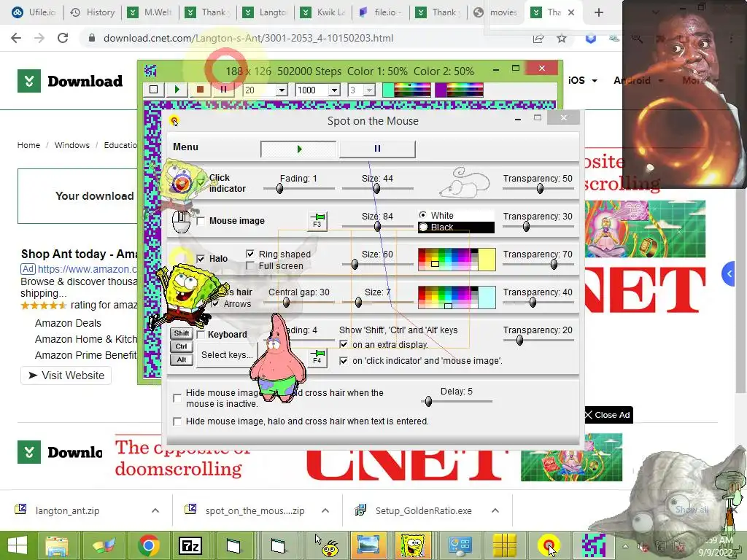Viewport: 747px width, 560px height.
Task: Click Halo Transparency slider handle
Action: click(554, 265)
